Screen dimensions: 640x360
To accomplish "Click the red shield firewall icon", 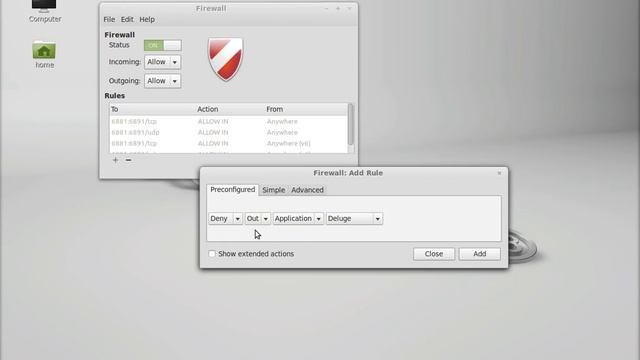I will coord(225,59).
